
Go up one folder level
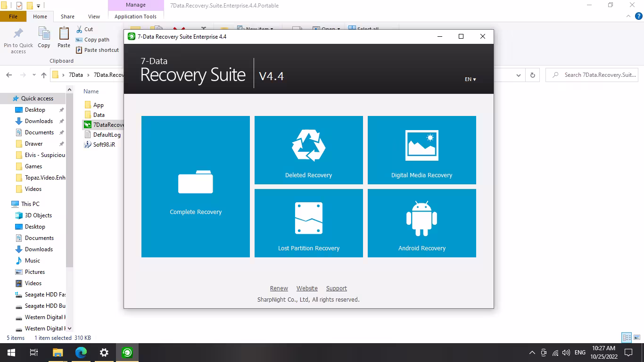[x=44, y=75]
